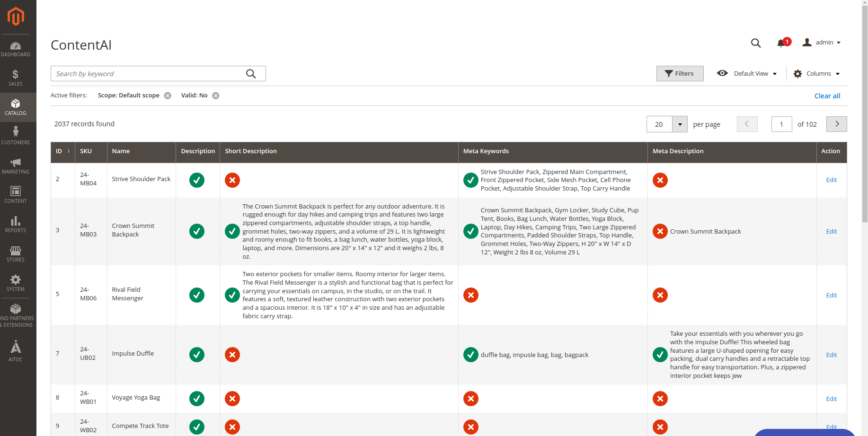Sort by the ID column header
Viewport: 868px width, 436px height.
(x=63, y=151)
